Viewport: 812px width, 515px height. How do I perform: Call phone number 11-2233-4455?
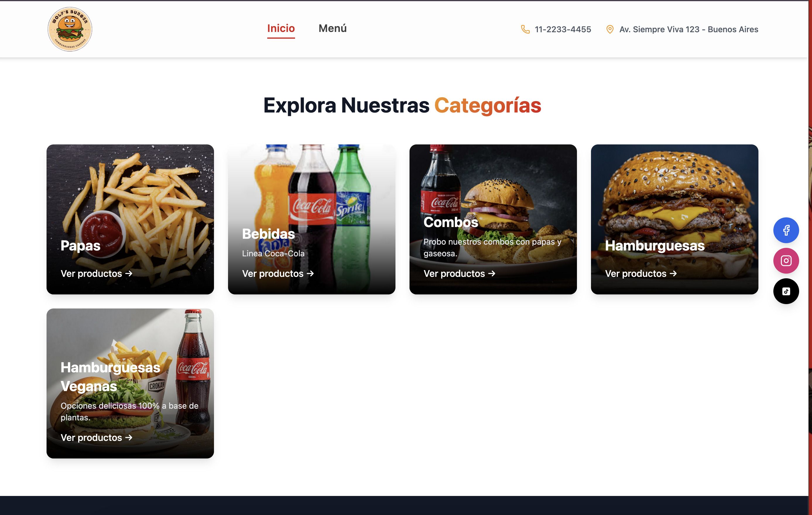pos(563,29)
